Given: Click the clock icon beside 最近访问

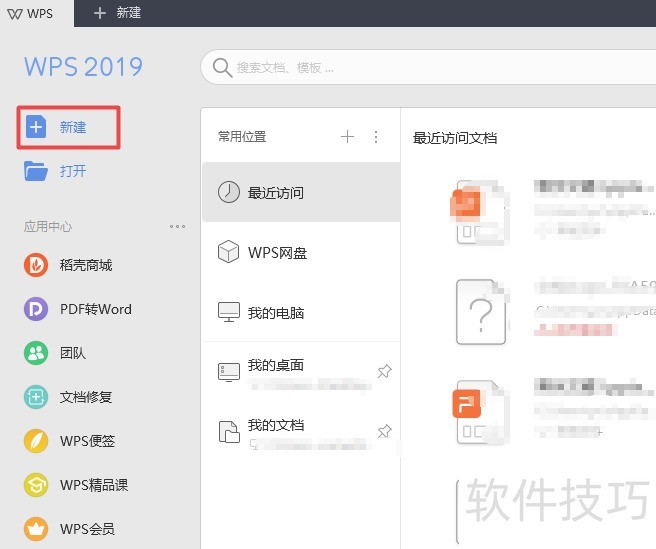Looking at the screenshot, I should click(228, 192).
